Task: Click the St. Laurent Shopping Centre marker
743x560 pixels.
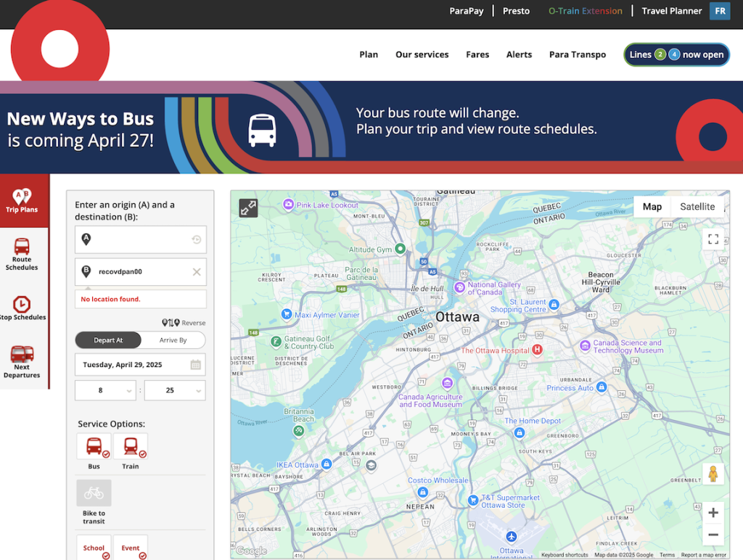Action: (554, 304)
